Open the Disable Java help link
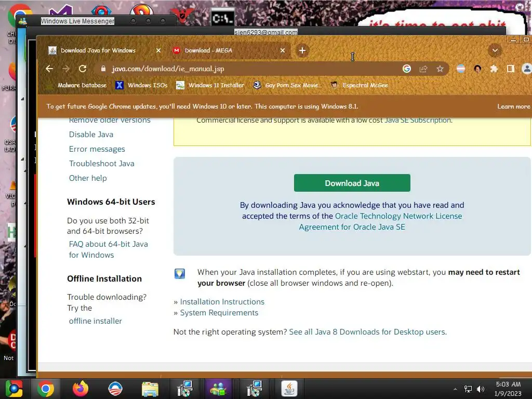 tap(91, 135)
